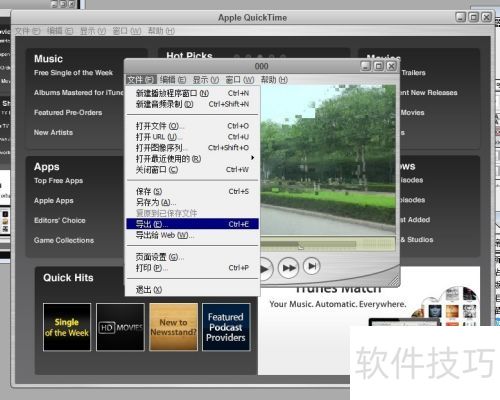This screenshot has width=500, height=400.
Task: Open 文件 (F) menu in 000 window
Action: (141, 80)
